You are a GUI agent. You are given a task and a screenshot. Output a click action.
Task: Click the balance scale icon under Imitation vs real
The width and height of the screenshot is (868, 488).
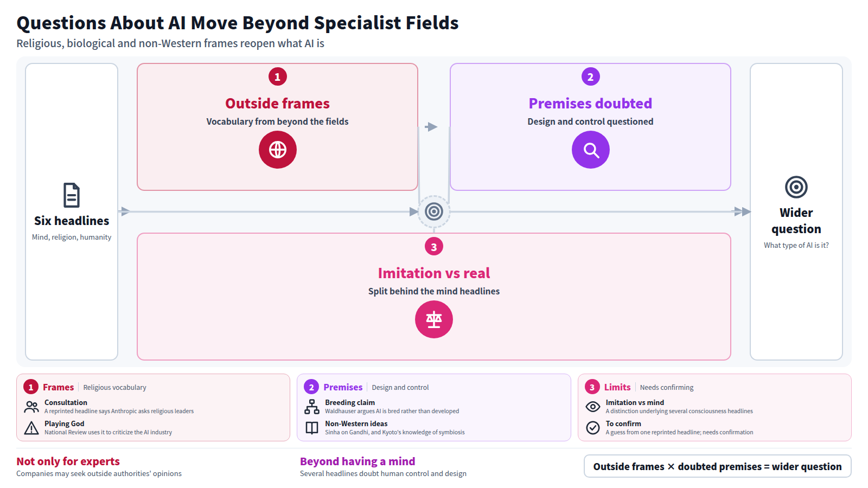pos(434,319)
